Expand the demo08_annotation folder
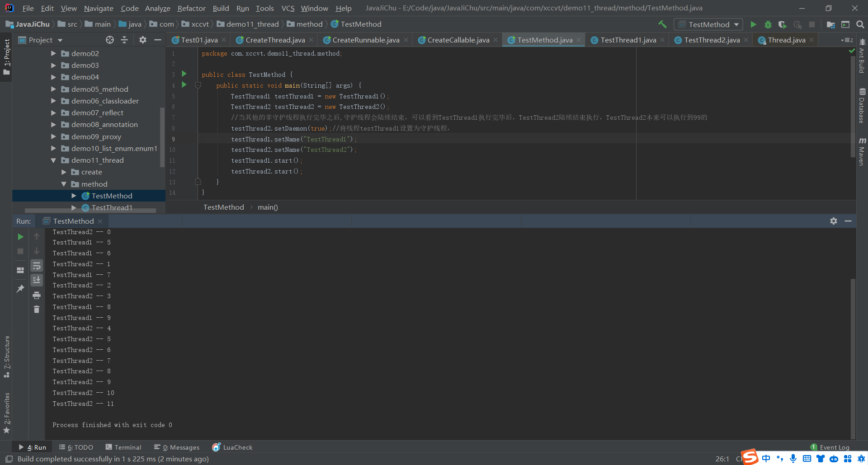The height and width of the screenshot is (465, 868). (53, 124)
